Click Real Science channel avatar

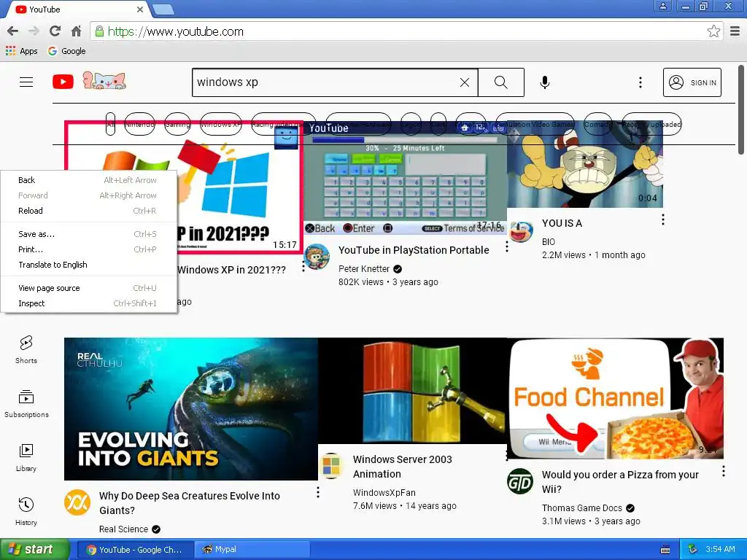77,502
